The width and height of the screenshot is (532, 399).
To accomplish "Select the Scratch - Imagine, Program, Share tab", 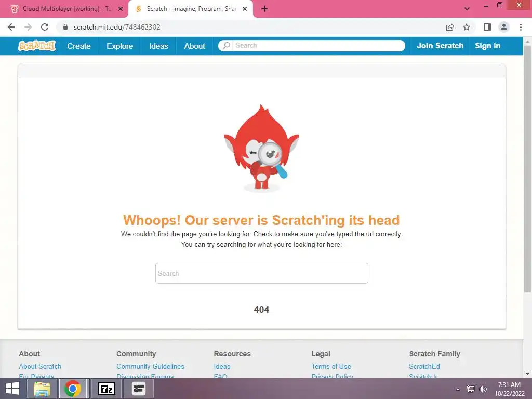I will [191, 9].
